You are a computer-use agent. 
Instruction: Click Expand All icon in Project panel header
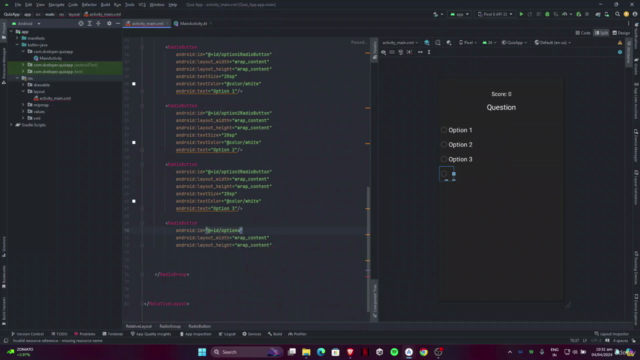coord(90,24)
